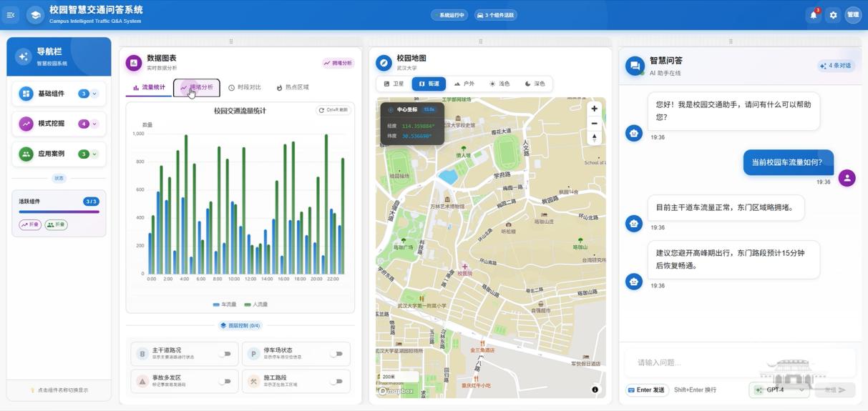The image size is (868, 411).
Task: Expand 基础组件 group chevron
Action: [94, 94]
